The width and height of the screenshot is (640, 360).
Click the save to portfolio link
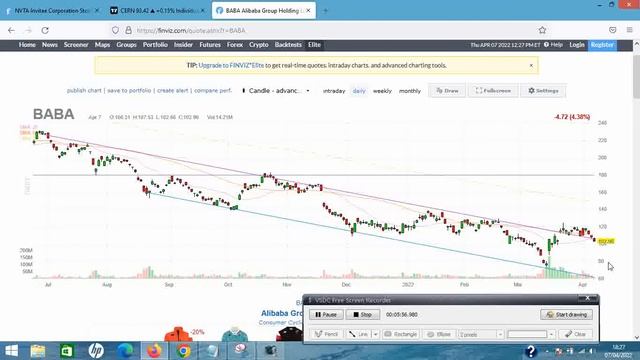pyautogui.click(x=129, y=91)
